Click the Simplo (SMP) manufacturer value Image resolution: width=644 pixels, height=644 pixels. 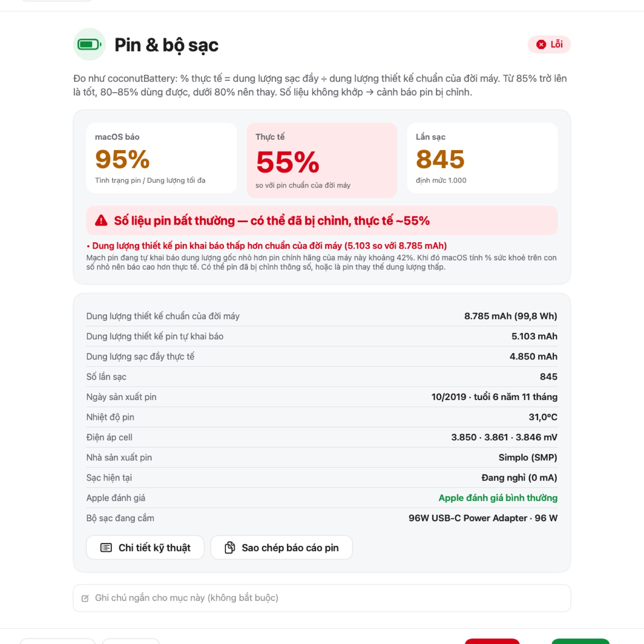click(x=528, y=458)
